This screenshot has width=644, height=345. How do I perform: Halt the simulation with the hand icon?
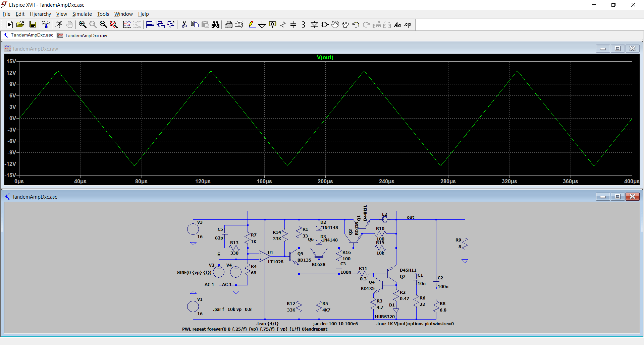point(69,24)
